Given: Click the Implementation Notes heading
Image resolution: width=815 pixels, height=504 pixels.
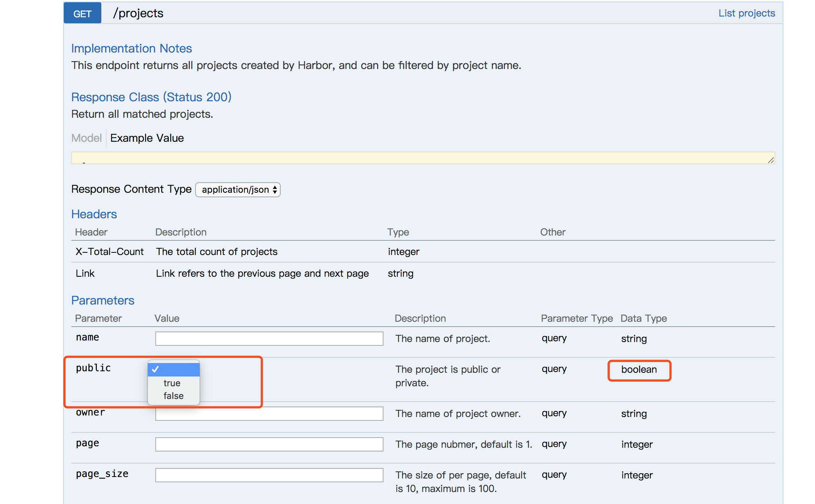Looking at the screenshot, I should tap(131, 48).
